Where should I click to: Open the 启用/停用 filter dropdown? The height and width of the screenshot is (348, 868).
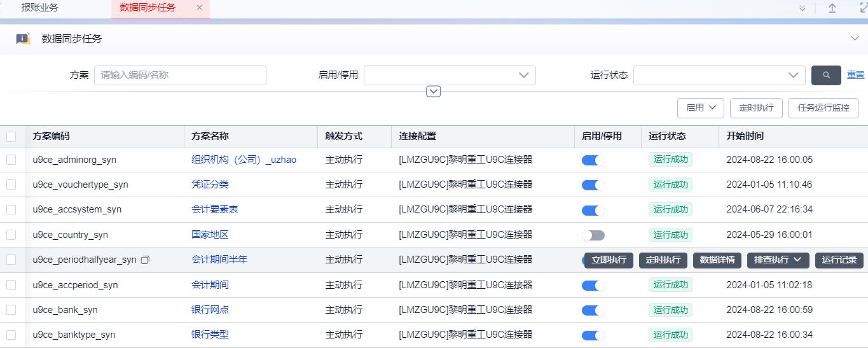tap(450, 75)
